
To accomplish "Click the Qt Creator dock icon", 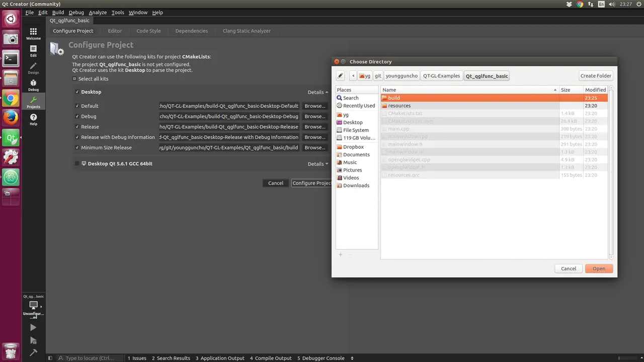I will pyautogui.click(x=11, y=138).
